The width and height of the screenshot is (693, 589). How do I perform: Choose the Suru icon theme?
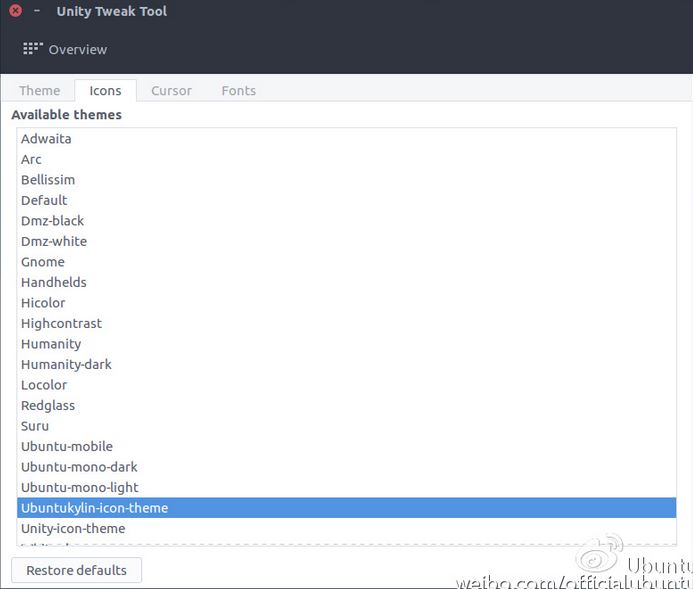(x=35, y=426)
